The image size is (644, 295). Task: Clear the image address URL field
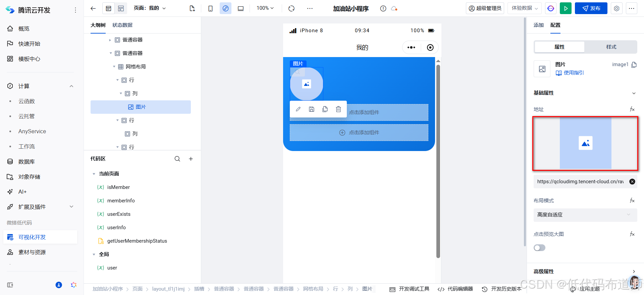pos(632,182)
